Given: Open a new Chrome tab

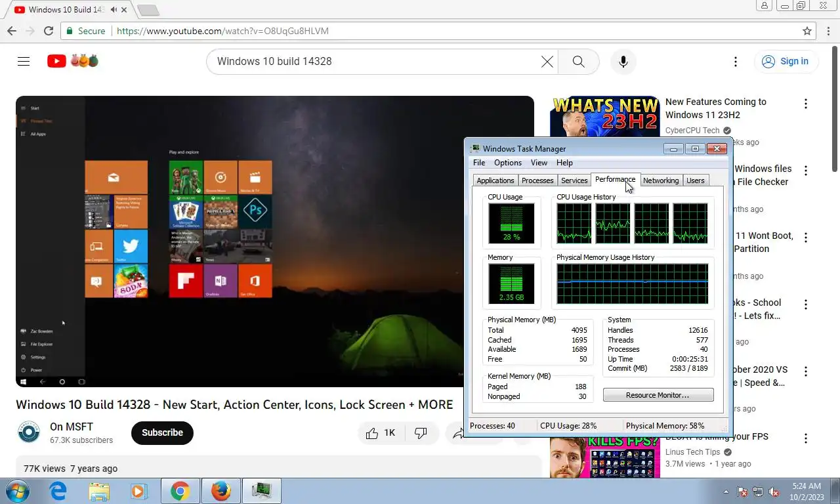Looking at the screenshot, I should pyautogui.click(x=148, y=10).
